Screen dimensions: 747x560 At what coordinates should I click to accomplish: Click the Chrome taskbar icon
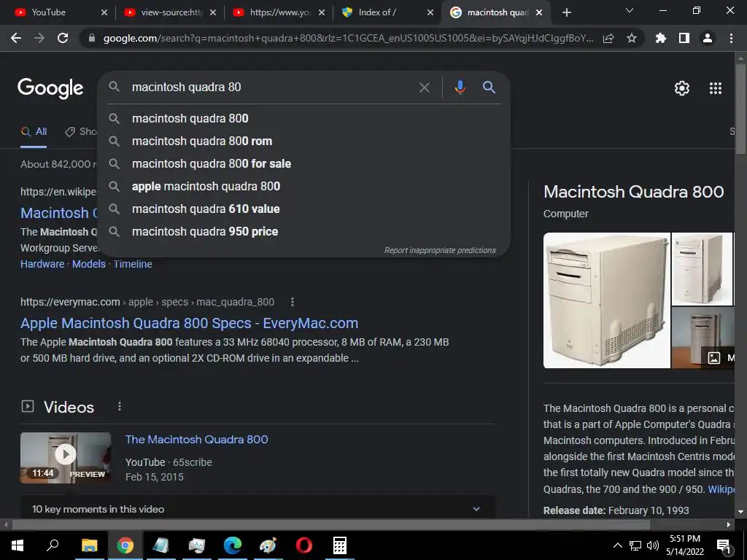pyautogui.click(x=125, y=545)
